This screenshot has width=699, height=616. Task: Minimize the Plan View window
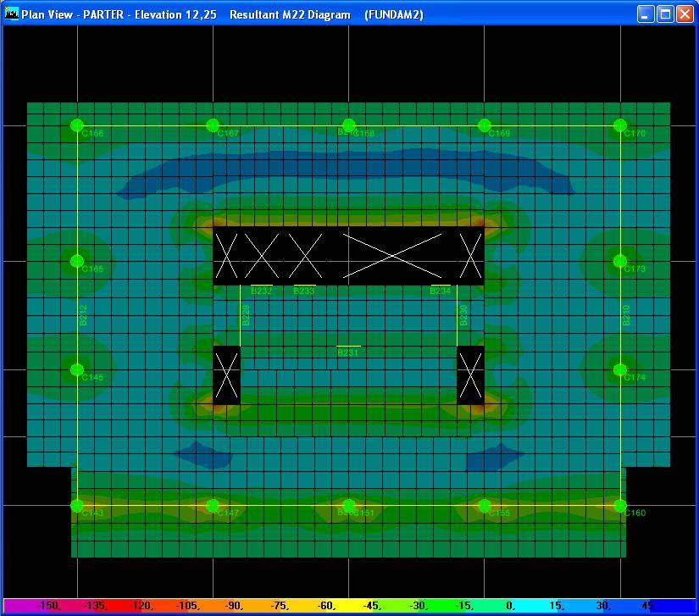coord(646,14)
